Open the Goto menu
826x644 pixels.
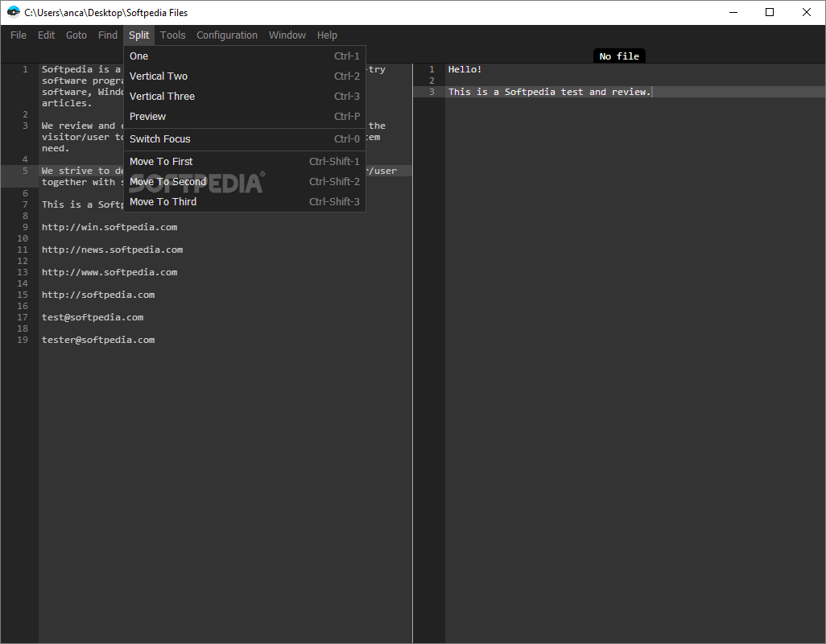[76, 35]
